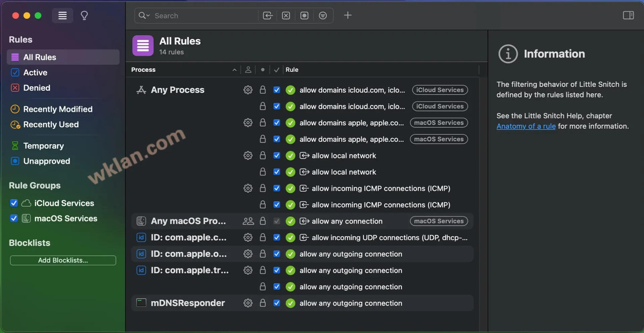
Task: Click the mDNSResponder terminal icon
Action: click(x=141, y=303)
